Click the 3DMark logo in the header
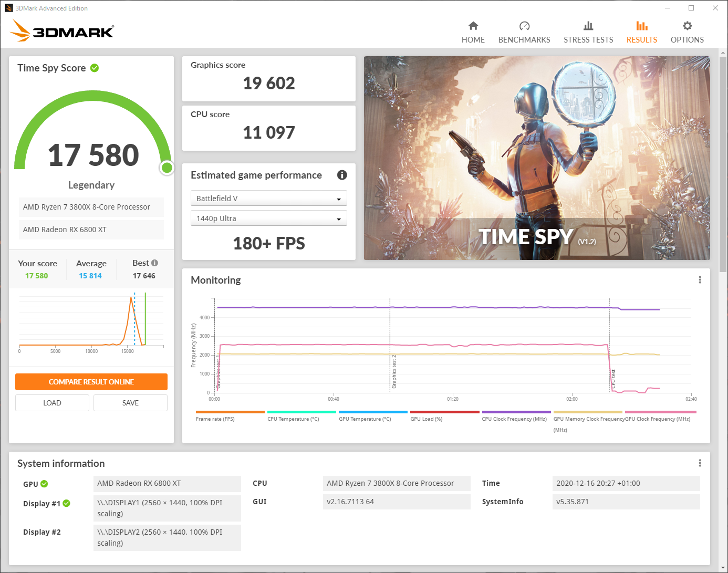Screen dimensions: 728x573 click(62, 30)
